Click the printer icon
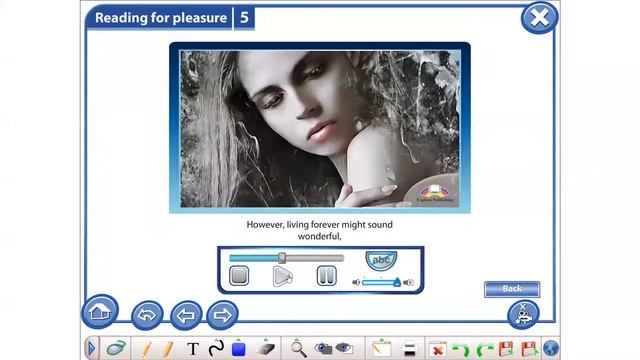The height and width of the screenshot is (360, 640). tap(409, 349)
